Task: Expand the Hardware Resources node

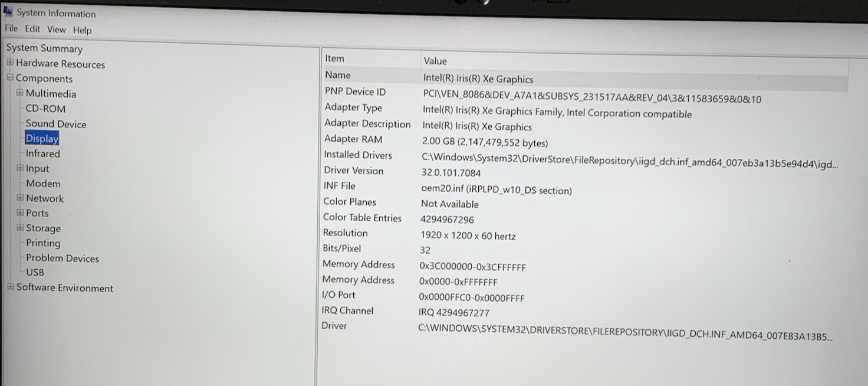Action: (10, 63)
